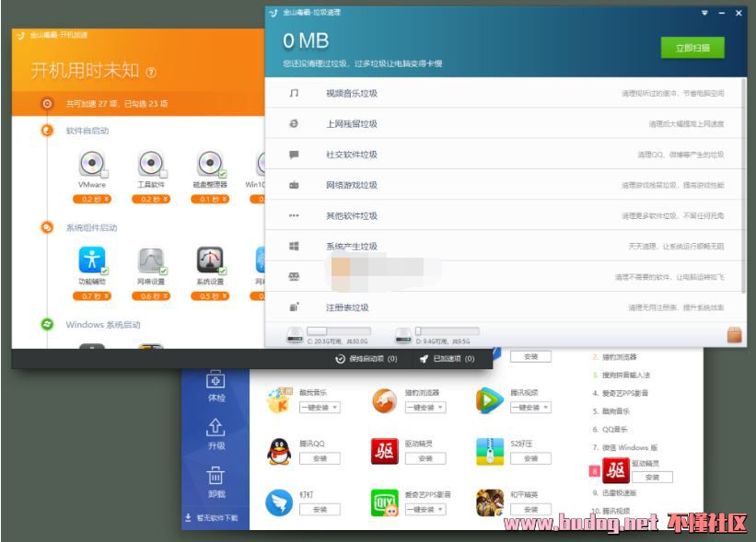Click the 磁盘整理器 disc icon
This screenshot has height=542, width=756.
tap(210, 163)
